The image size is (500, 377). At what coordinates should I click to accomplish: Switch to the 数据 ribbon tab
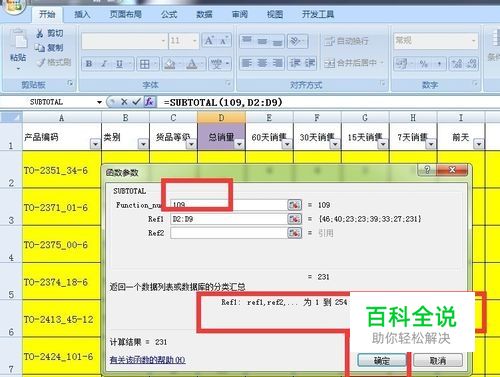[204, 14]
